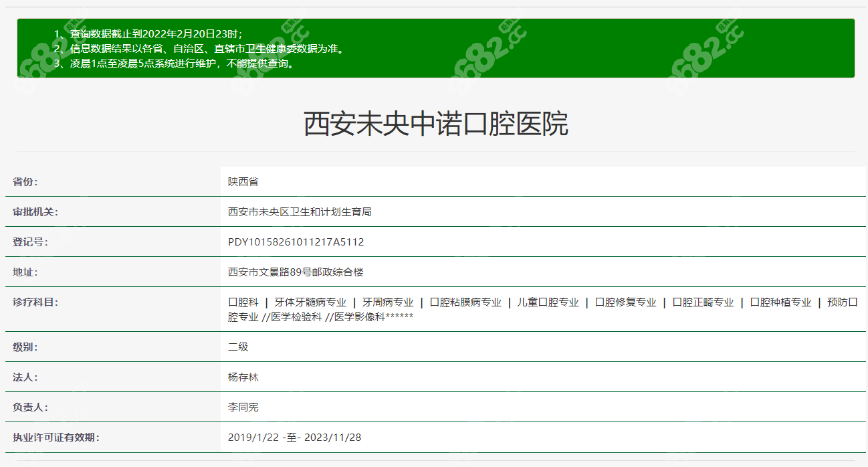This screenshot has width=868, height=467.
Task: Select 牙体牙髓病专业 in the specialties list
Action: point(310,302)
